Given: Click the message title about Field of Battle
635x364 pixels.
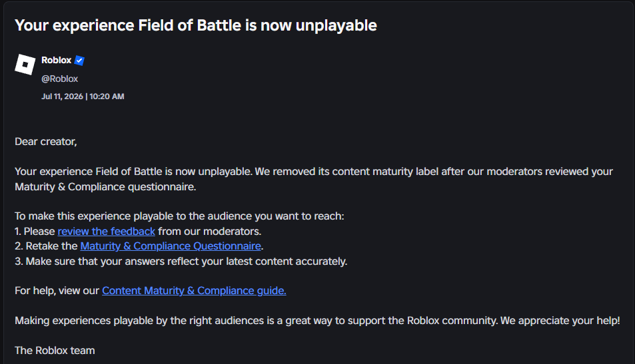Looking at the screenshot, I should [196, 25].
